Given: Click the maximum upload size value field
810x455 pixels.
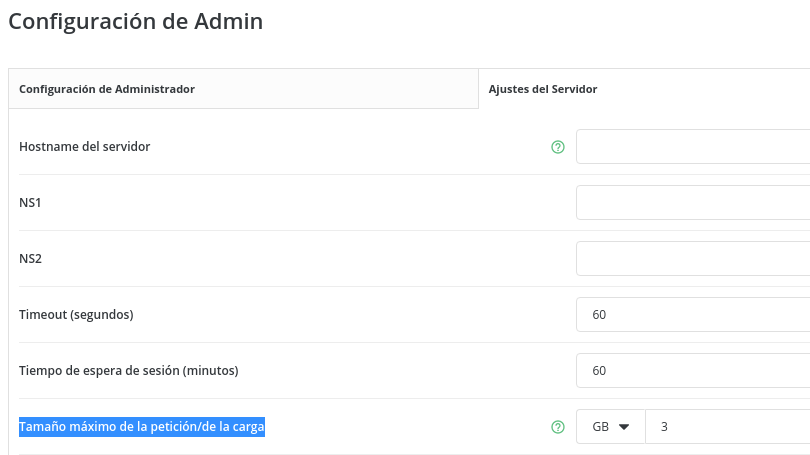Looking at the screenshot, I should (x=728, y=427).
